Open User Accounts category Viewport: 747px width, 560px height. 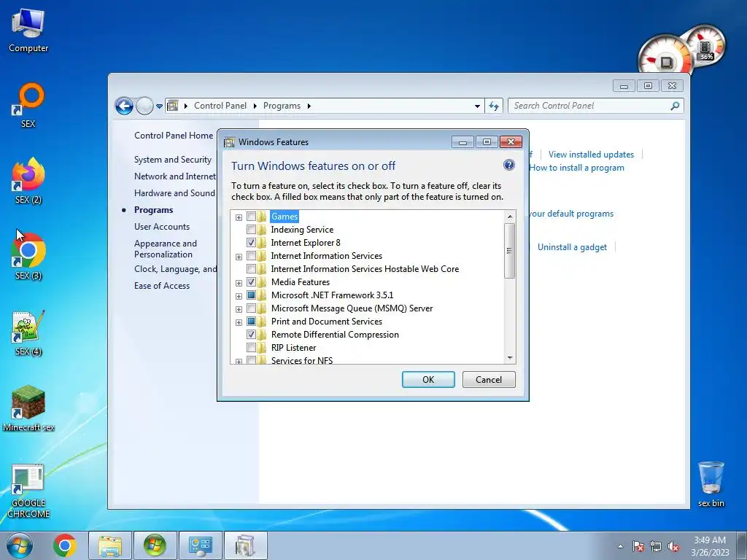click(162, 227)
